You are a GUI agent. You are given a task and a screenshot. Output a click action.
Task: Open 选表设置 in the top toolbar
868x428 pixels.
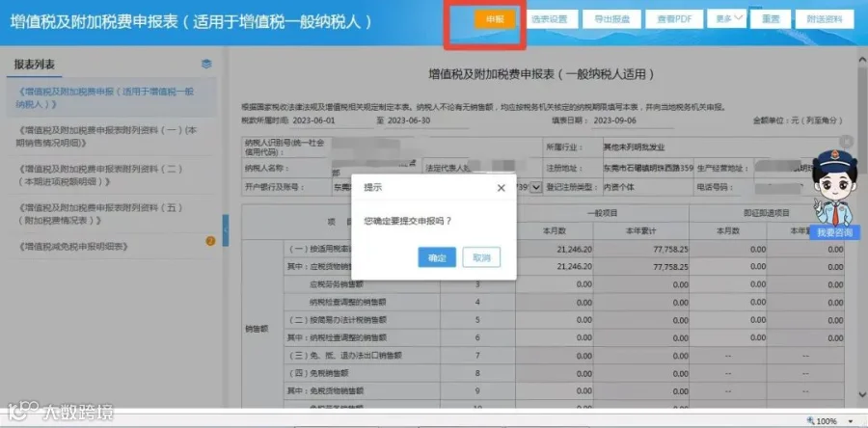click(549, 19)
